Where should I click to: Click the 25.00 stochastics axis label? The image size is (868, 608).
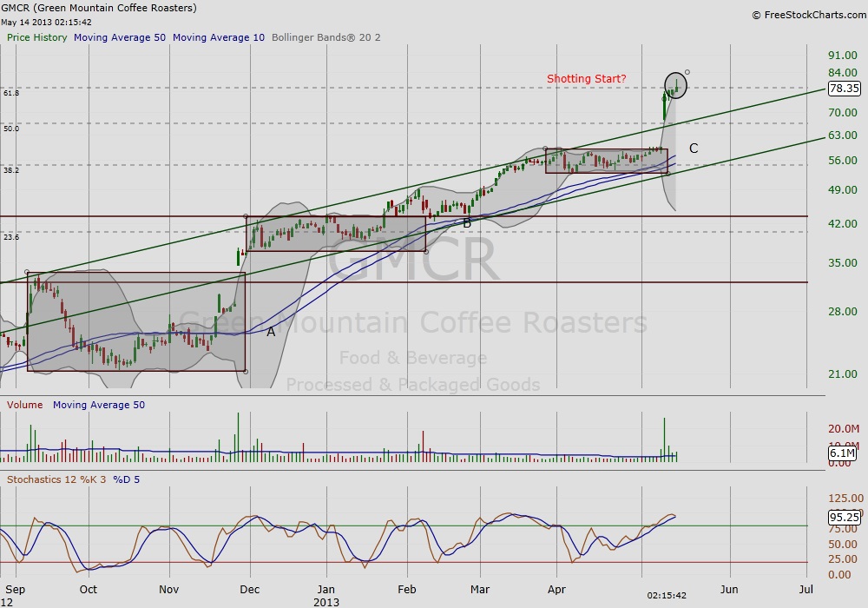point(843,559)
